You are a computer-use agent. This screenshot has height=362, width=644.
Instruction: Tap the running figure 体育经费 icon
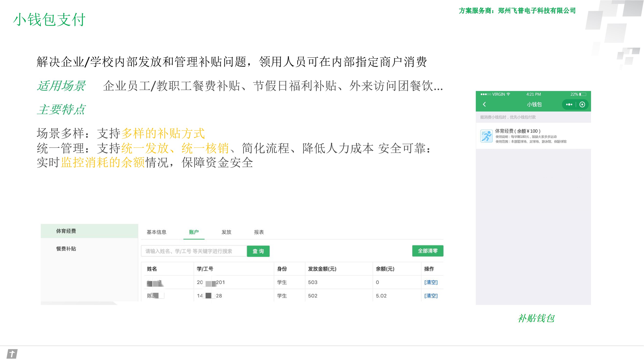pos(486,136)
